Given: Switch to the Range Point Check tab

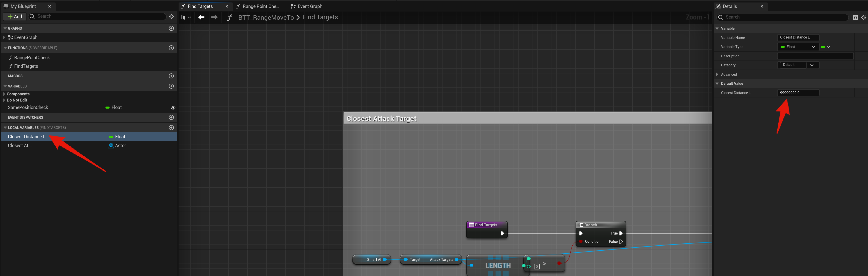Looking at the screenshot, I should (x=258, y=6).
